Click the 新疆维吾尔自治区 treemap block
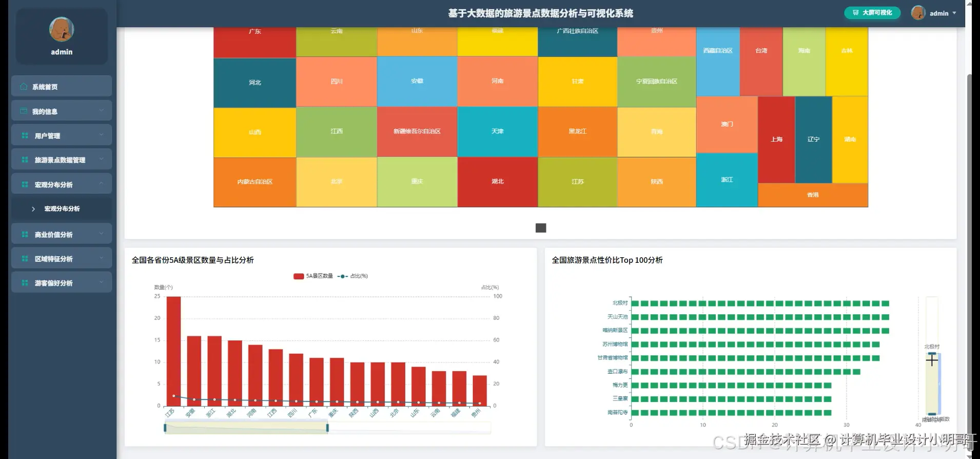The width and height of the screenshot is (980, 459). coord(417,131)
